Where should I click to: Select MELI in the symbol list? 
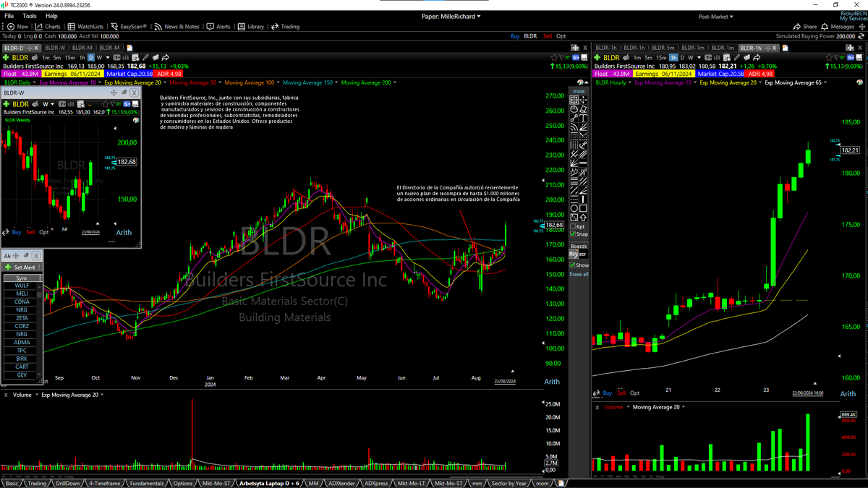(22, 294)
